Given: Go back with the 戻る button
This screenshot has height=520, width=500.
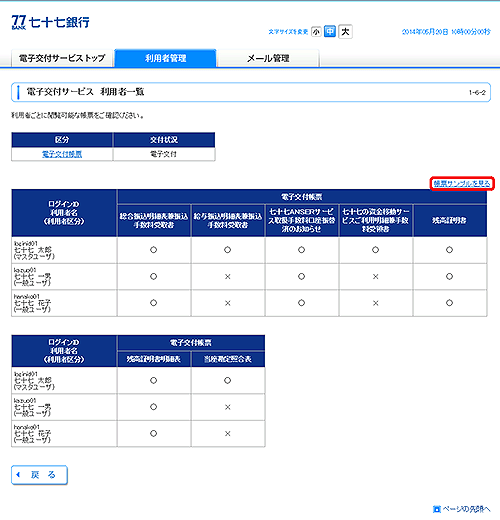Looking at the screenshot, I should [x=39, y=475].
